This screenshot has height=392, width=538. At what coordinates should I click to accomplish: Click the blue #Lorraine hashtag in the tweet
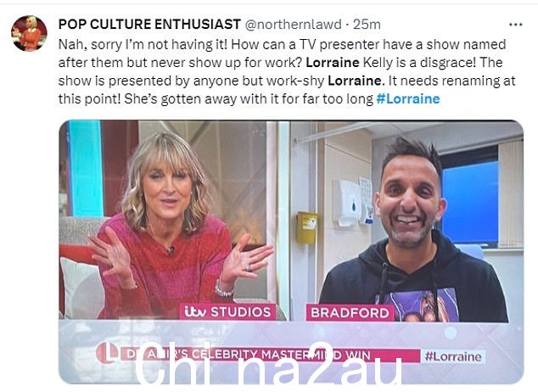408,98
